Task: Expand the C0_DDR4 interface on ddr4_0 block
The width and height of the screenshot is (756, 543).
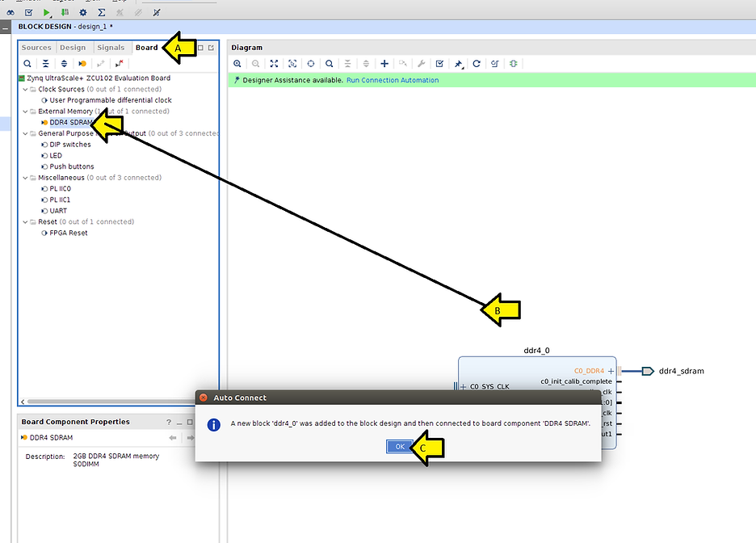Action: point(611,371)
